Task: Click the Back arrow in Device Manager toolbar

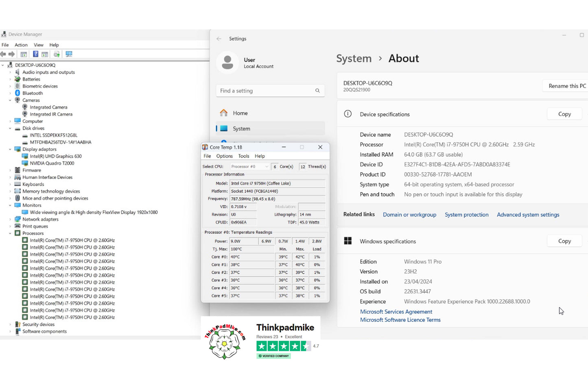Action: click(x=3, y=54)
